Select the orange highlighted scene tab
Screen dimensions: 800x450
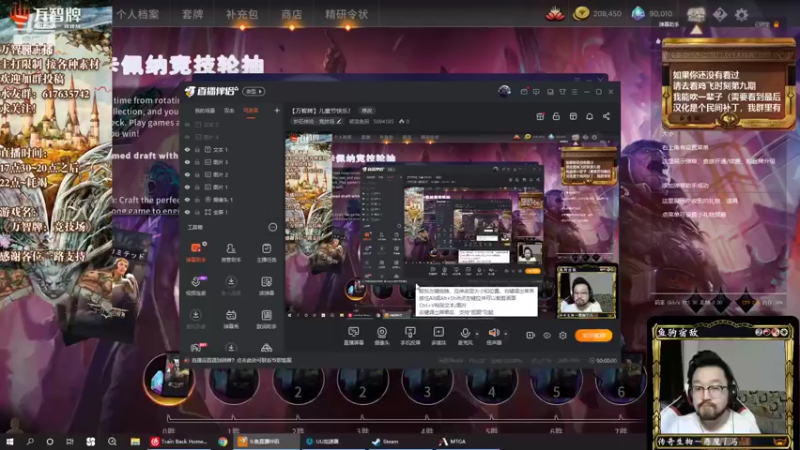tap(251, 111)
